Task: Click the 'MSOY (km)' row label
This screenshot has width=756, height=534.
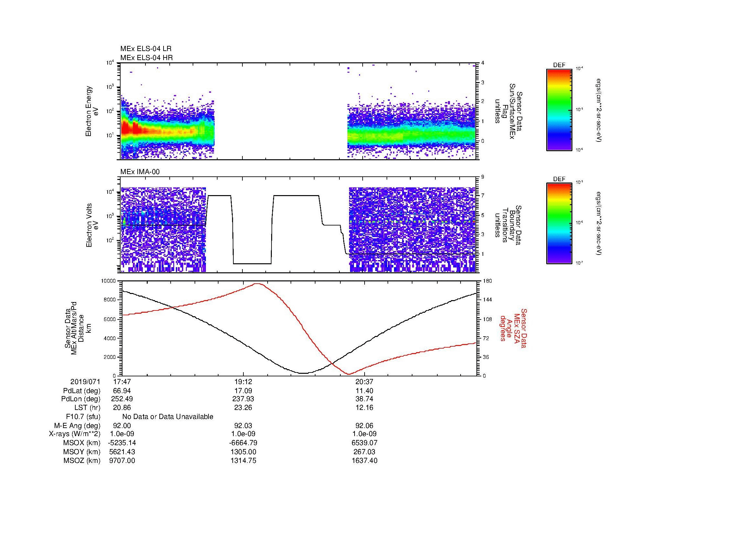Action: [x=82, y=452]
